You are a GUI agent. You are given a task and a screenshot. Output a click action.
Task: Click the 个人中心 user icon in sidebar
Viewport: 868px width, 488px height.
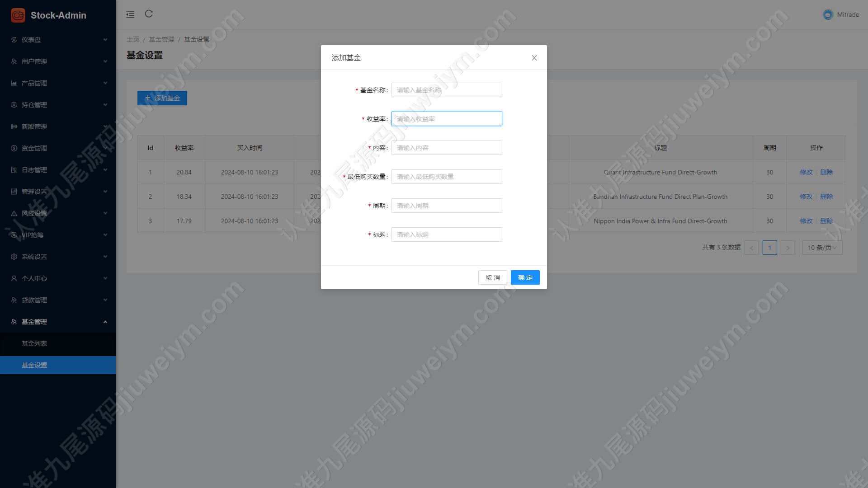click(x=14, y=278)
